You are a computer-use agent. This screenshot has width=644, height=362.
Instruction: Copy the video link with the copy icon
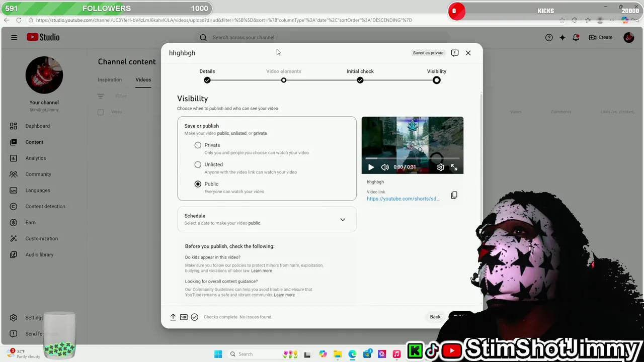tap(454, 195)
